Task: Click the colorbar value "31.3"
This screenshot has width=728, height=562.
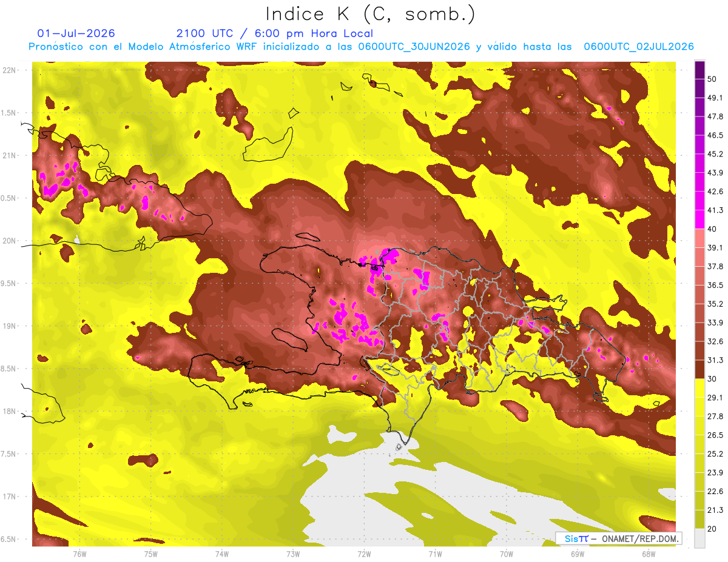Action: coord(716,360)
